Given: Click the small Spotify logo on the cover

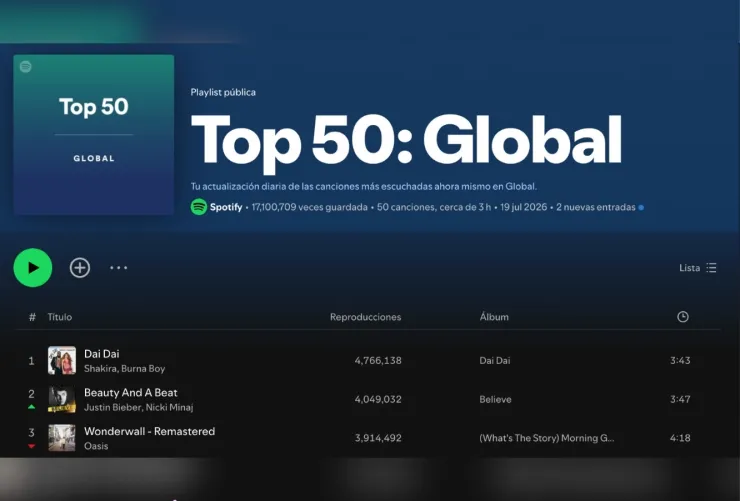Looking at the screenshot, I should 25,67.
